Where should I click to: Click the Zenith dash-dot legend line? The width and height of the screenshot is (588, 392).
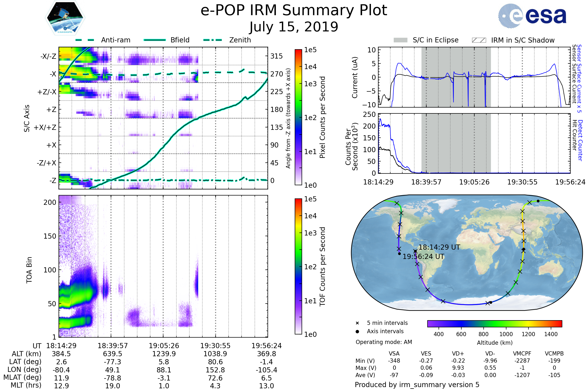coord(212,40)
